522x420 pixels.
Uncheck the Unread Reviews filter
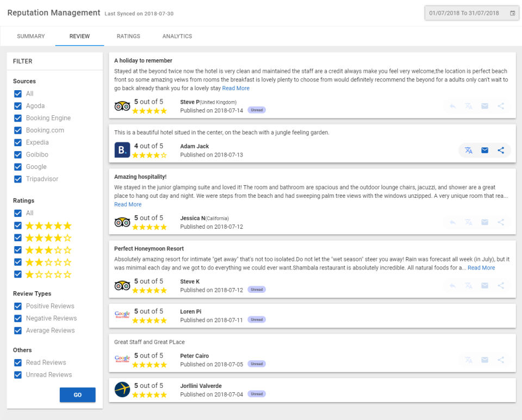(x=18, y=375)
